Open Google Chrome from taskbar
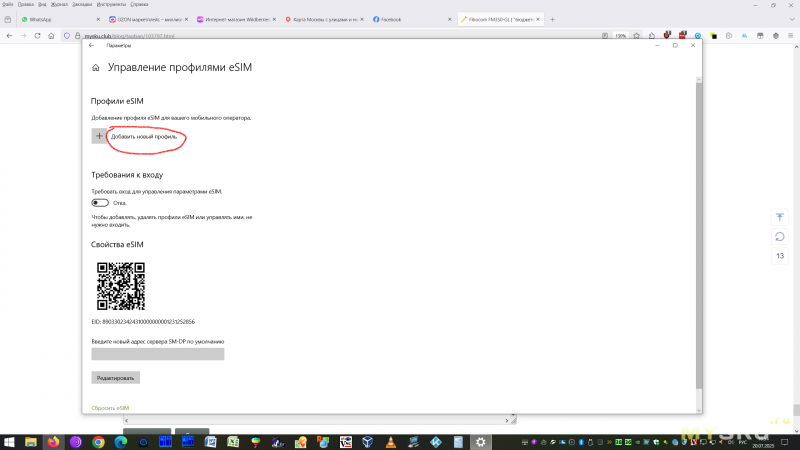This screenshot has width=800, height=450. [x=98, y=442]
